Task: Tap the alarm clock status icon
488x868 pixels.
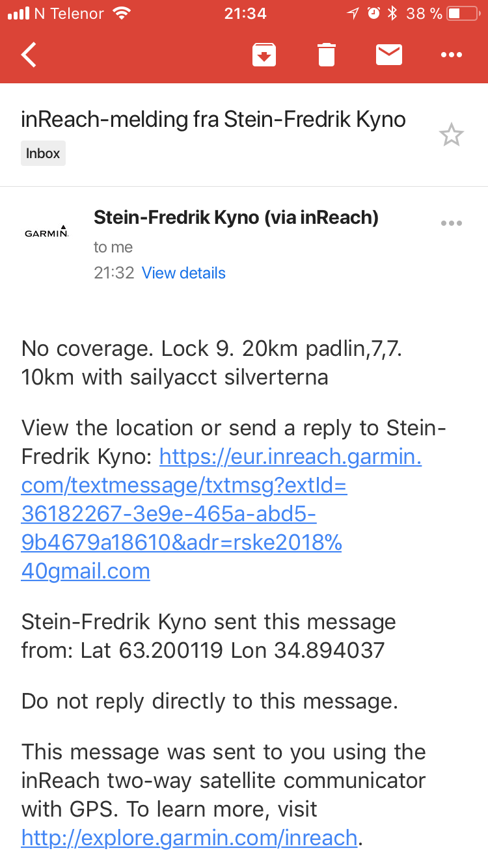Action: click(373, 14)
